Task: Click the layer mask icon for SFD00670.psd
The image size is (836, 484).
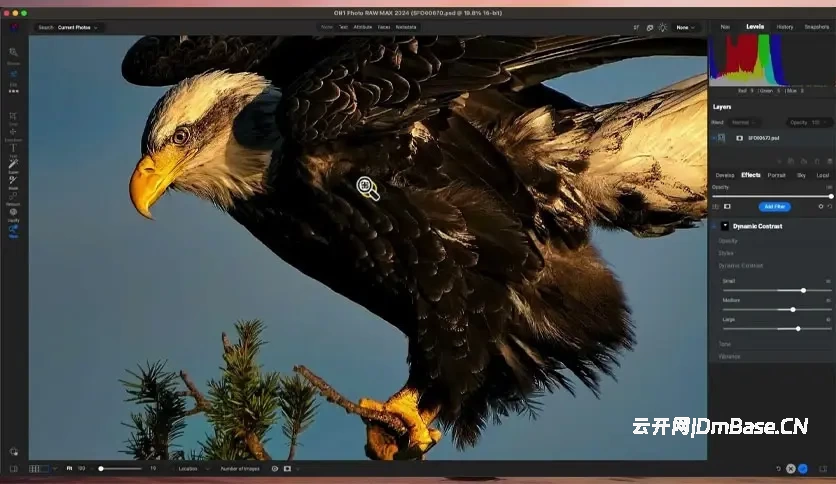Action: point(739,138)
